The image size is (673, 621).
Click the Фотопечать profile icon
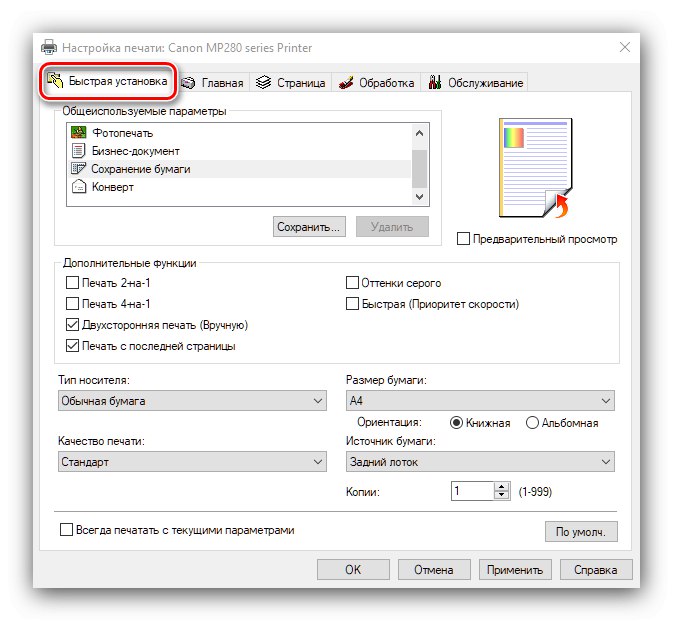pyautogui.click(x=79, y=132)
